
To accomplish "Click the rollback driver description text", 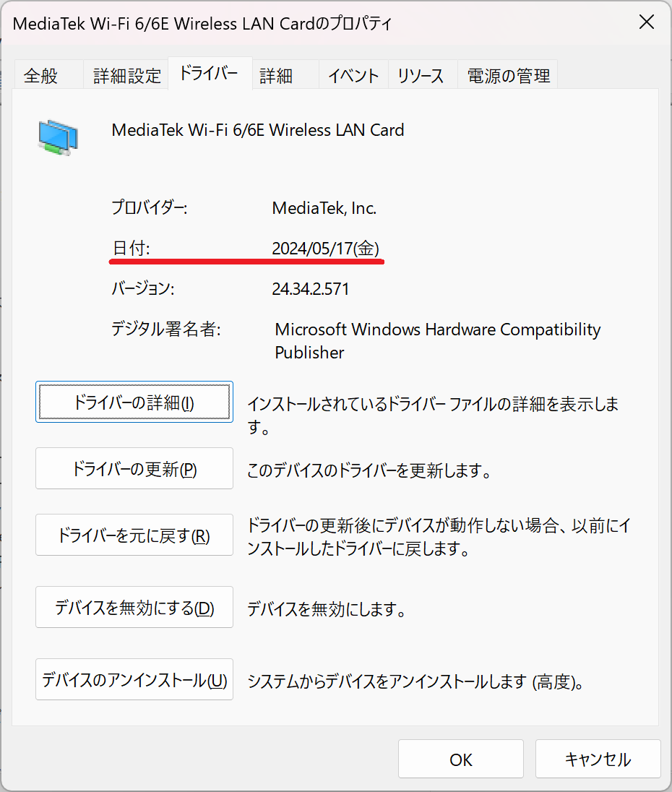I will [x=439, y=537].
